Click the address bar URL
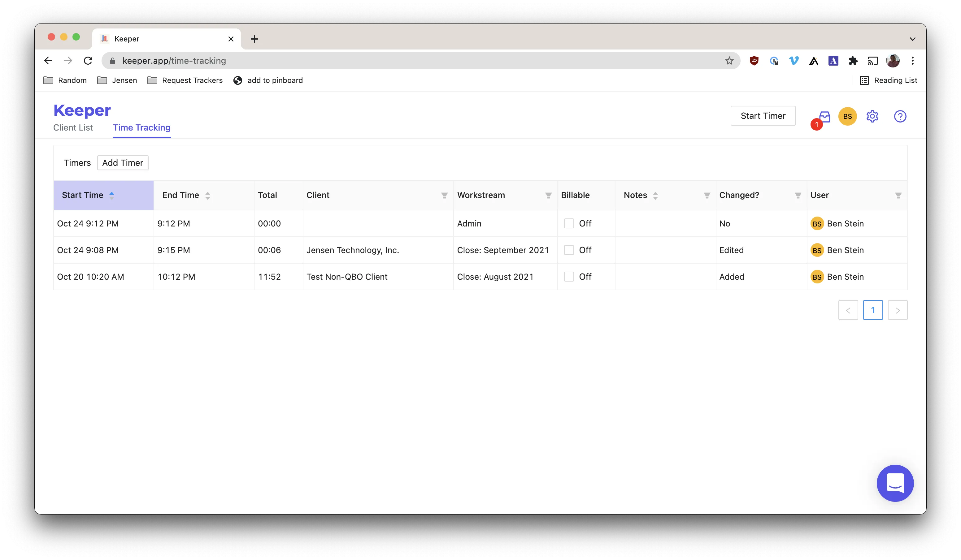 (174, 61)
